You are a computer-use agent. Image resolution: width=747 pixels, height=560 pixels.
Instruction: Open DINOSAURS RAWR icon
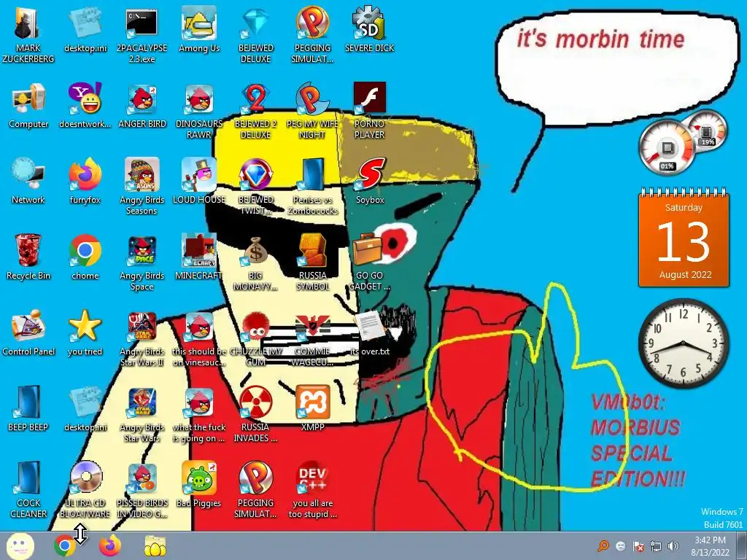[198, 99]
